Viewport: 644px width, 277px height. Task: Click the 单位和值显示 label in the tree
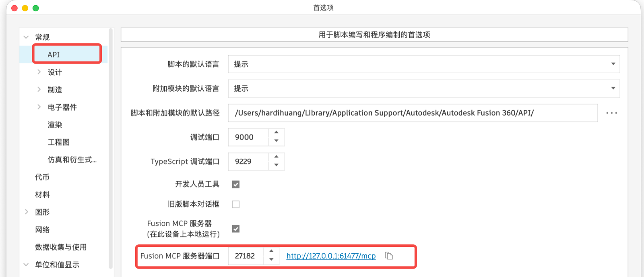coord(57,265)
